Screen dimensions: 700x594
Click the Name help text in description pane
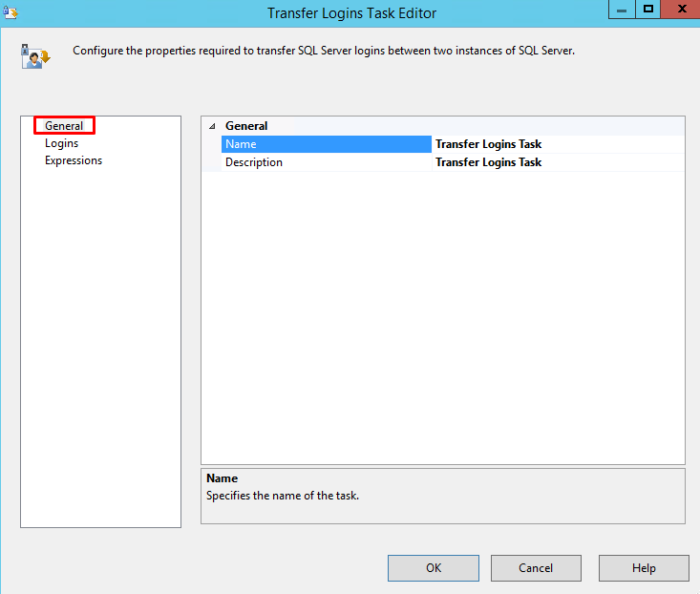(x=283, y=496)
